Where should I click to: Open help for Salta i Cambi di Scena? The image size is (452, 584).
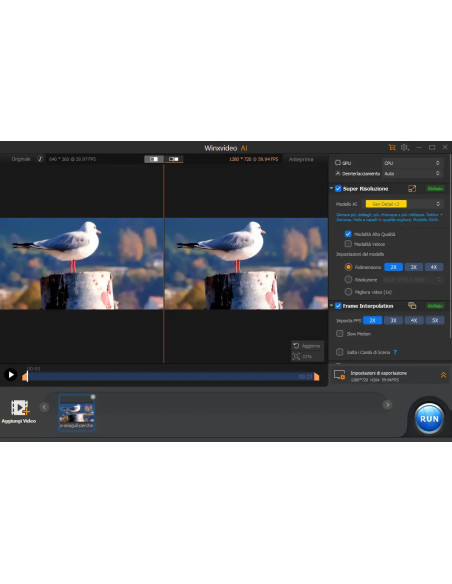tap(395, 352)
